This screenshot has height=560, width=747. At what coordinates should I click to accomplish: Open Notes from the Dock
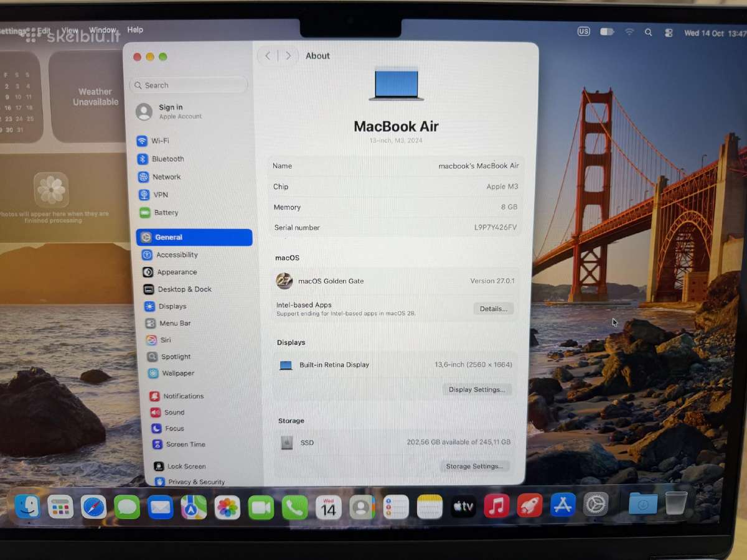pos(430,507)
